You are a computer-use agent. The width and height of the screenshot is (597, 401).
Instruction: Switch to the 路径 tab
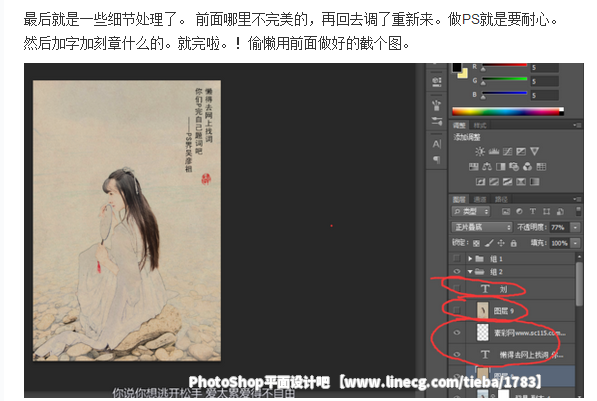click(501, 199)
